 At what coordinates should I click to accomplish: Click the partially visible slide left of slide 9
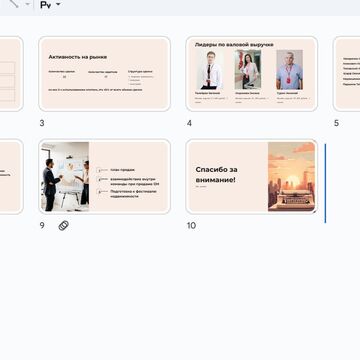point(11,177)
